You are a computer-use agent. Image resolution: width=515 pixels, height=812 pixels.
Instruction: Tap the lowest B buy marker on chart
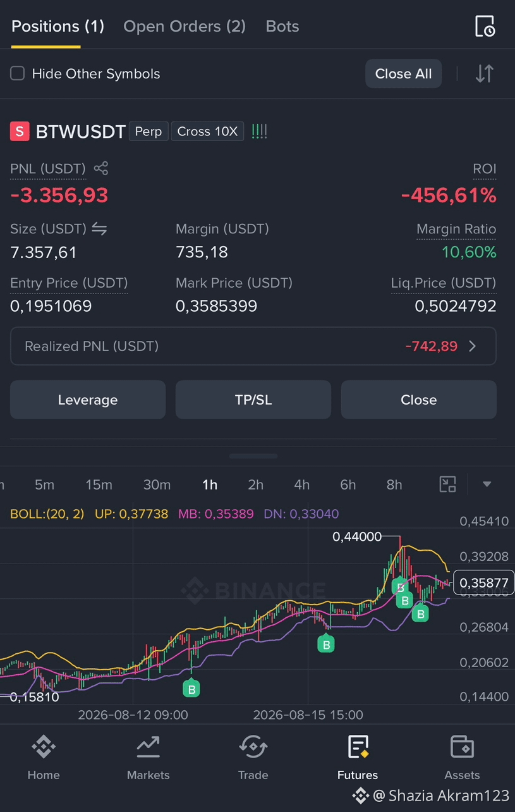(x=191, y=688)
